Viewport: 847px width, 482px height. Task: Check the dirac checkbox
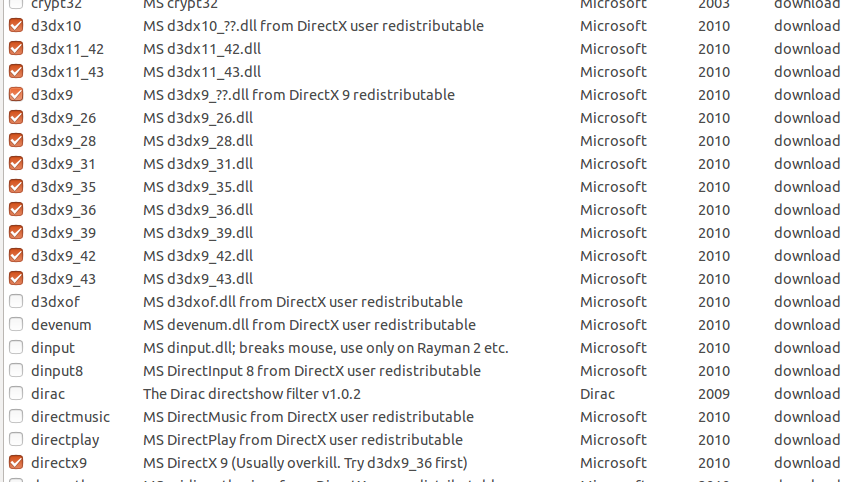[x=16, y=393]
